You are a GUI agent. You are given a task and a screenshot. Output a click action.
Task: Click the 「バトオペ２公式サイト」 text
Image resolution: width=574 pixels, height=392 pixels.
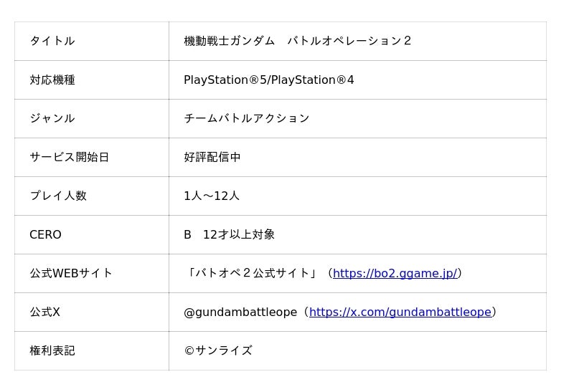click(251, 273)
